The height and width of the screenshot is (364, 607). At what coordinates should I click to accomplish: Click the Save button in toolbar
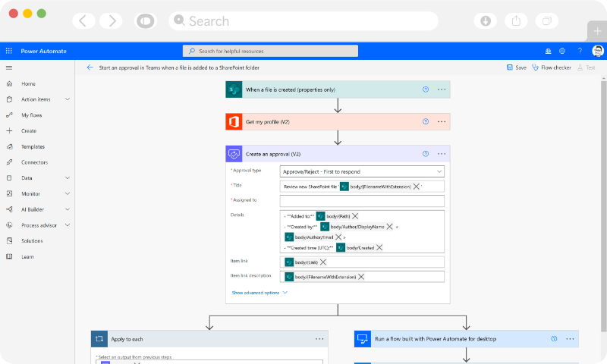pyautogui.click(x=516, y=67)
